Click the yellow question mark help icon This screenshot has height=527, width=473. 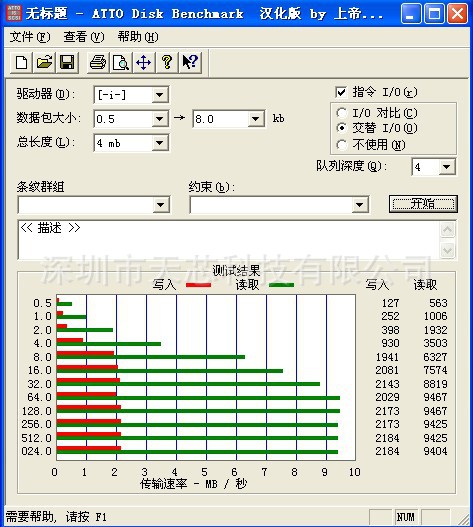coord(167,63)
